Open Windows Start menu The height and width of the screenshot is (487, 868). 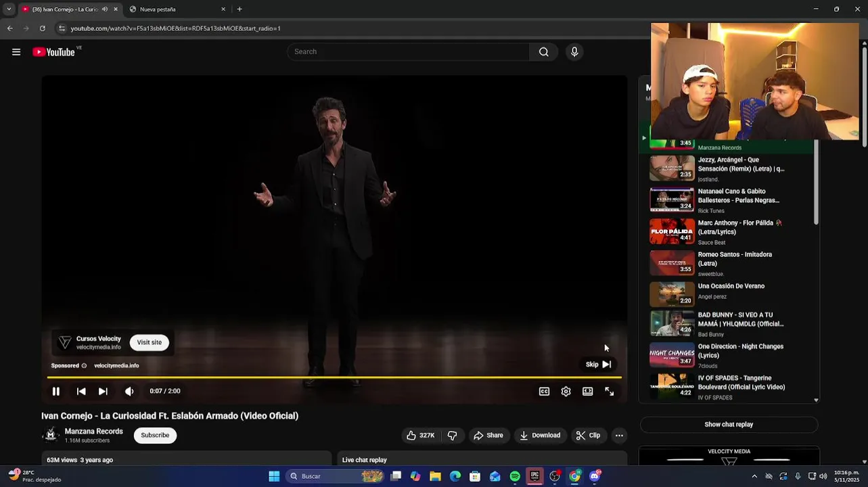click(274, 476)
